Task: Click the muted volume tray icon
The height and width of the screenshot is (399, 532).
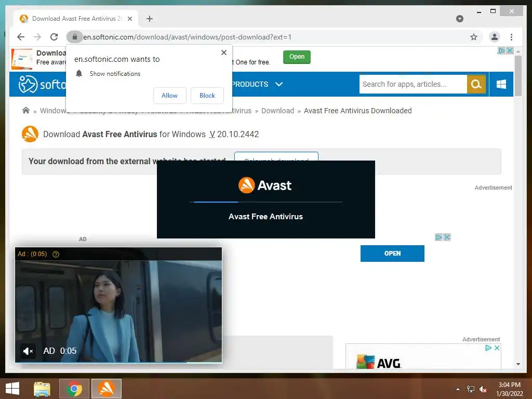Action: (483, 389)
